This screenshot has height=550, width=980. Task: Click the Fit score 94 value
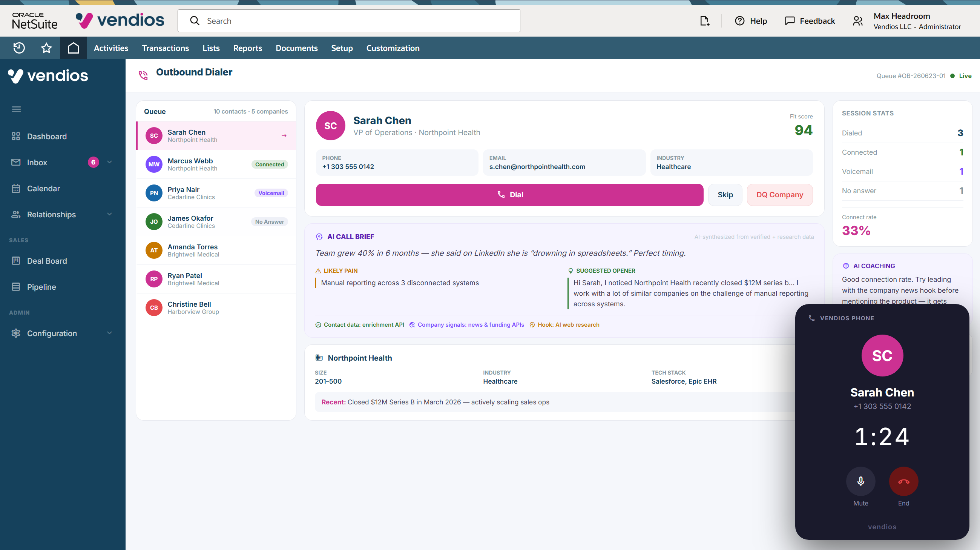point(803,131)
